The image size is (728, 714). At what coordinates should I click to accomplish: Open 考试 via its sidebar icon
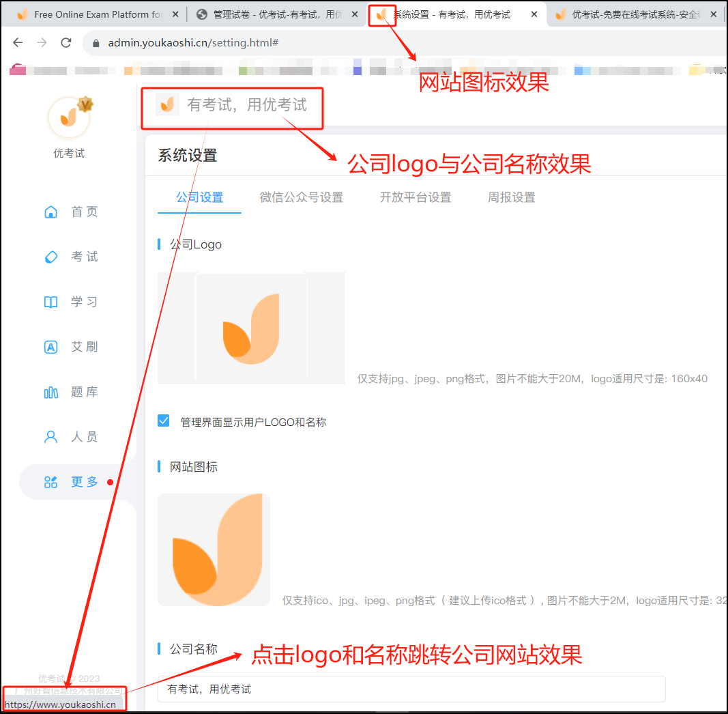click(x=50, y=257)
